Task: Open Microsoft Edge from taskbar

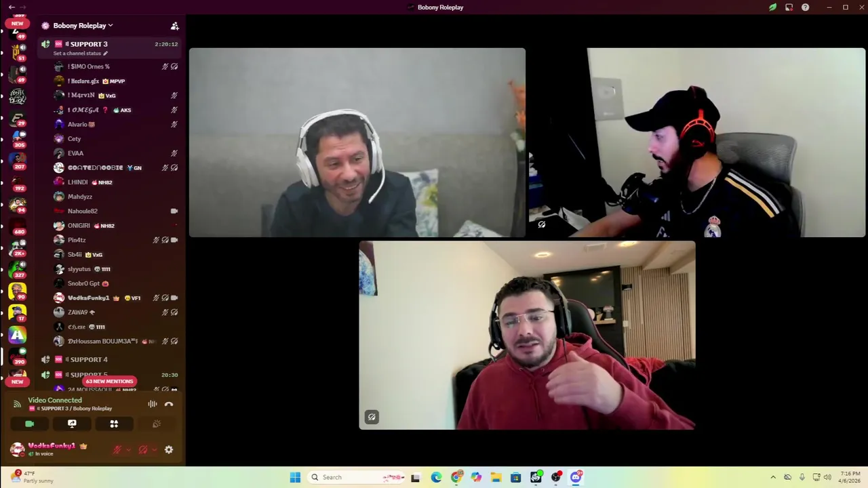Action: coord(436,477)
